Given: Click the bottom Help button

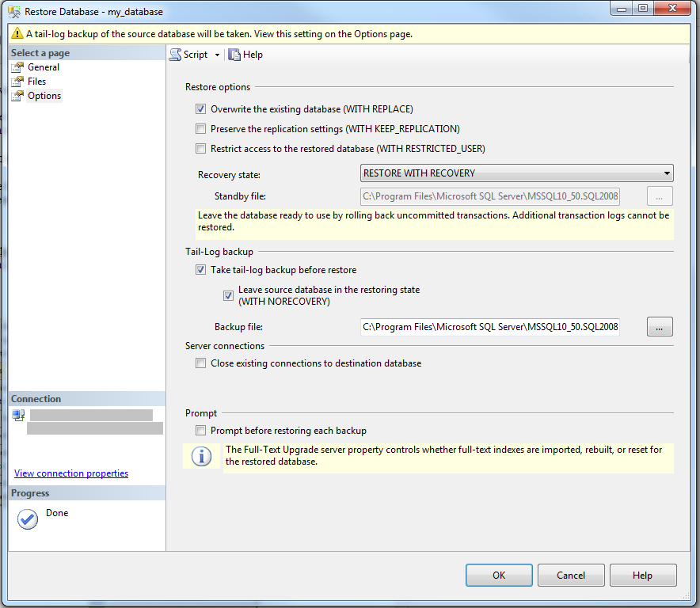Looking at the screenshot, I should coord(643,575).
